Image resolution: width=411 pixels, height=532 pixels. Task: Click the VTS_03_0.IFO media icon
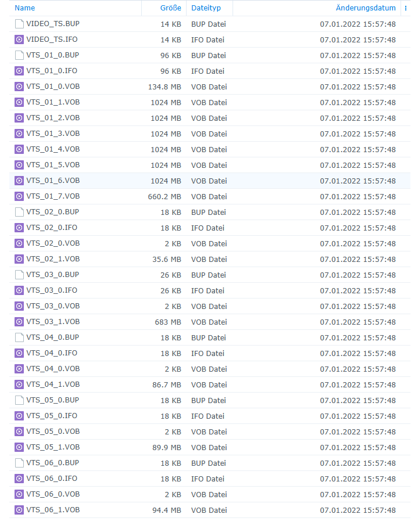pyautogui.click(x=19, y=290)
